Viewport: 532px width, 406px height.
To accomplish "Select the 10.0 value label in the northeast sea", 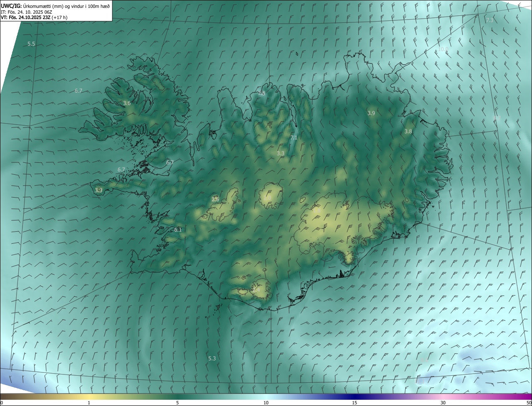I will click(443, 49).
